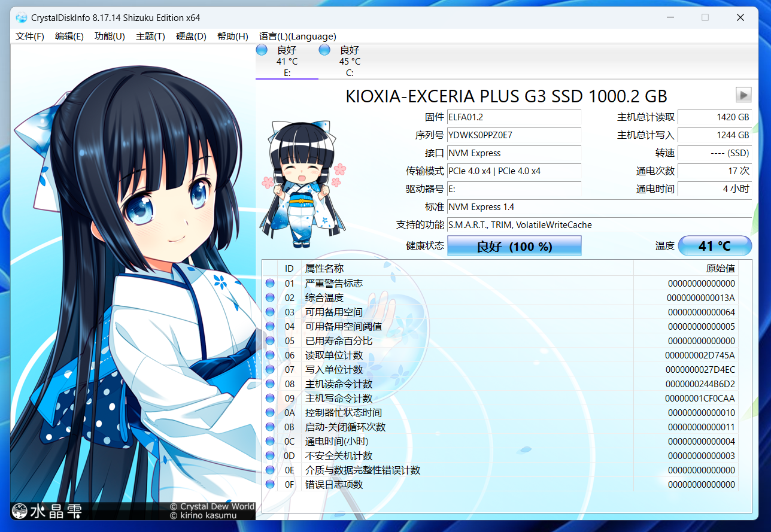This screenshot has height=532, width=771.
Task: Open the 文件(F) menu
Action: (30, 37)
